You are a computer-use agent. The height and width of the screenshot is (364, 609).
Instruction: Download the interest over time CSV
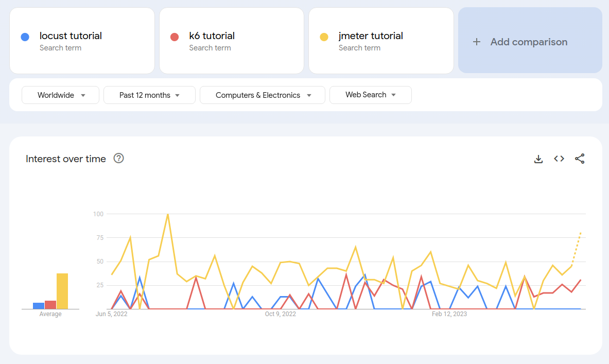538,159
